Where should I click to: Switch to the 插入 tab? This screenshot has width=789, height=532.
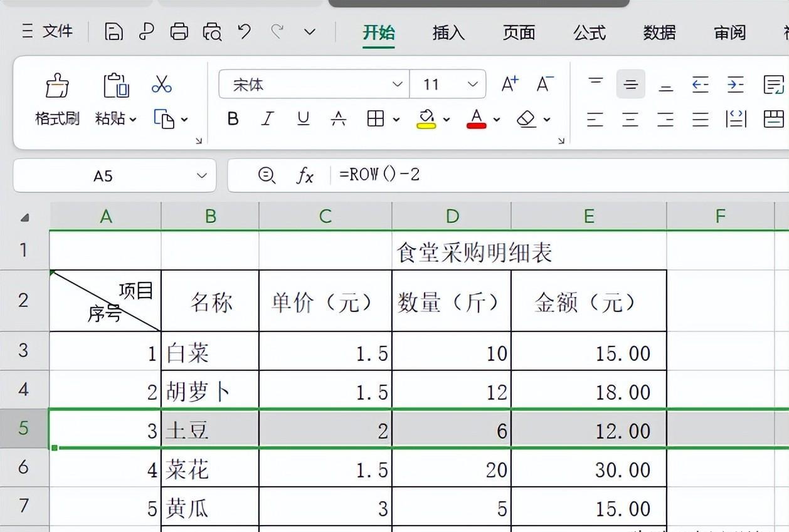(x=448, y=33)
